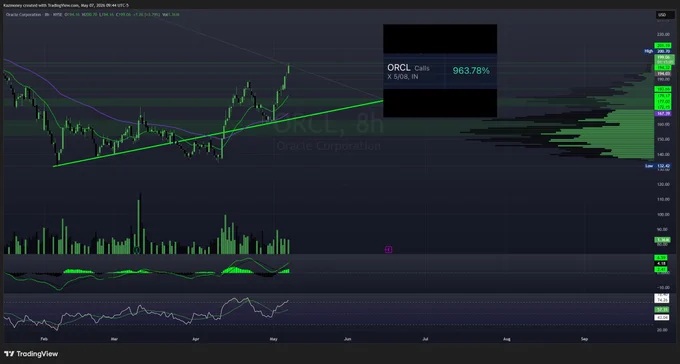Click the Sep label on time axis
The height and width of the screenshot is (364, 680).
coord(585,339)
